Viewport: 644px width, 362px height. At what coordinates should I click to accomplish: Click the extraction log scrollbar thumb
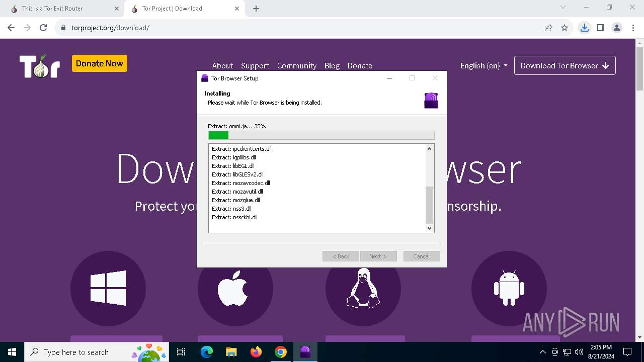429,205
